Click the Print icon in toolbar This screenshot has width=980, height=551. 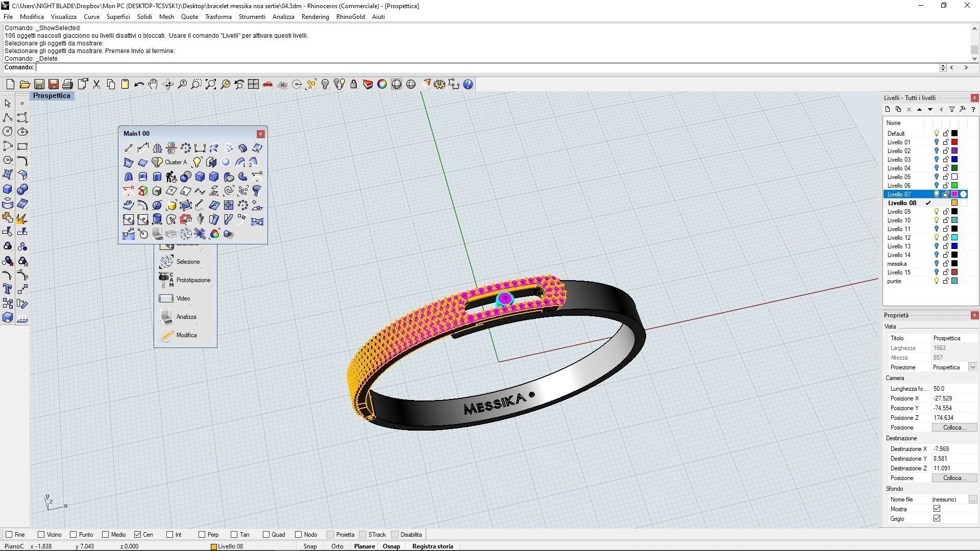pyautogui.click(x=67, y=84)
